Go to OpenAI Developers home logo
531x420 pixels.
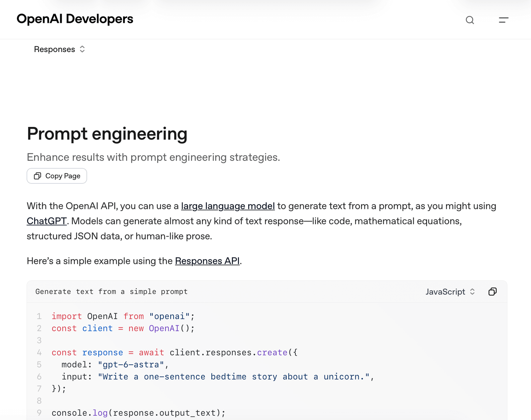tap(75, 19)
